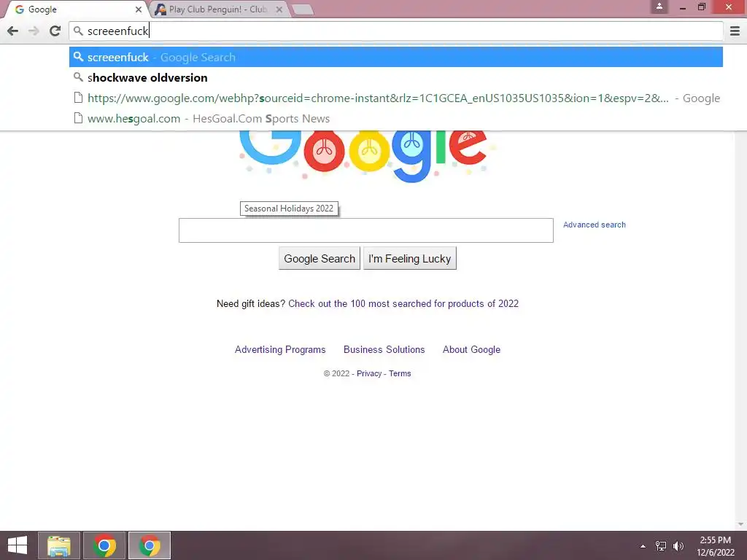Open File Explorer from the taskbar
The height and width of the screenshot is (560, 747).
tap(59, 545)
